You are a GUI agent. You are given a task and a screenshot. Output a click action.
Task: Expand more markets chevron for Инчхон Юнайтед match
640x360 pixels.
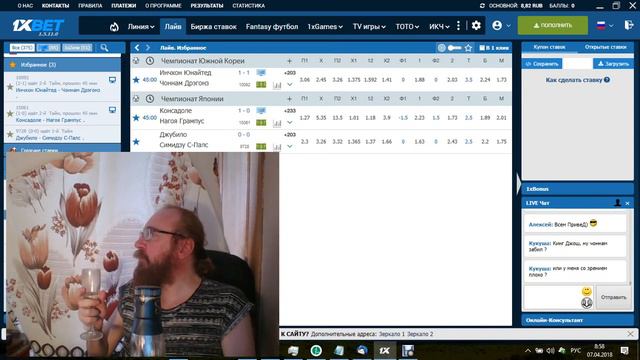tap(289, 84)
